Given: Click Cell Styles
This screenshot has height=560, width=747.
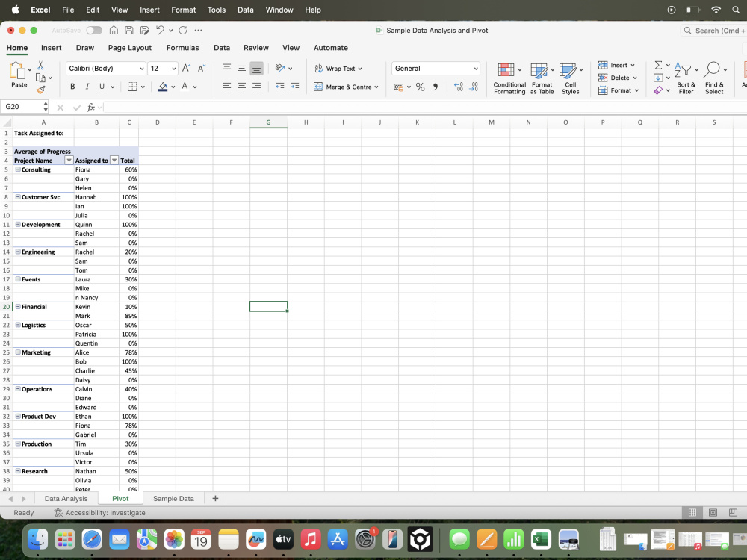Looking at the screenshot, I should click(570, 78).
